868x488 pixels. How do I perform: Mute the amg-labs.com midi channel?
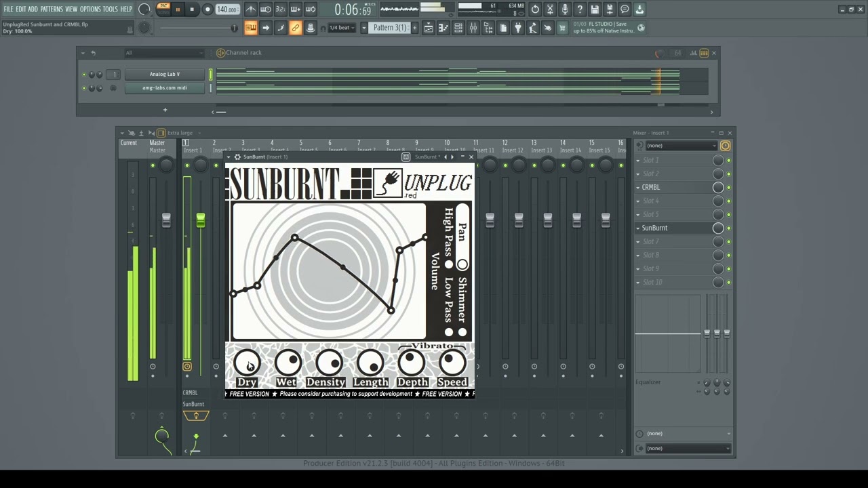coord(84,88)
